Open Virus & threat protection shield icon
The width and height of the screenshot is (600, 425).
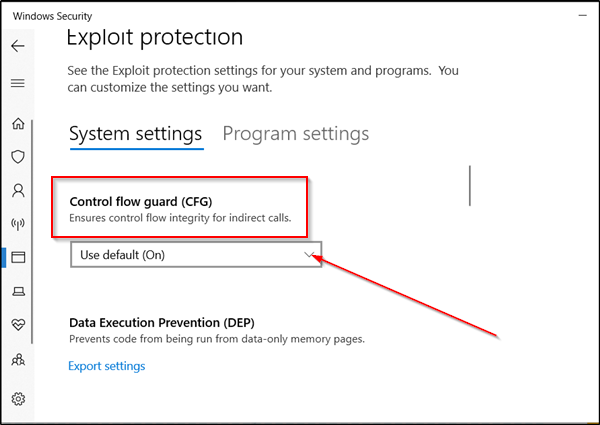pos(18,157)
